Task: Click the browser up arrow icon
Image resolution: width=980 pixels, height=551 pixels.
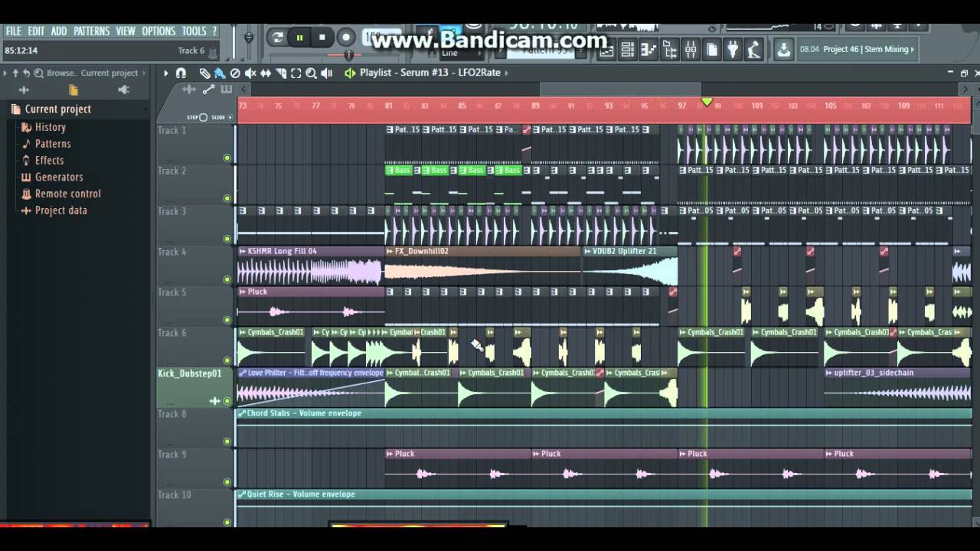Action: pos(15,73)
